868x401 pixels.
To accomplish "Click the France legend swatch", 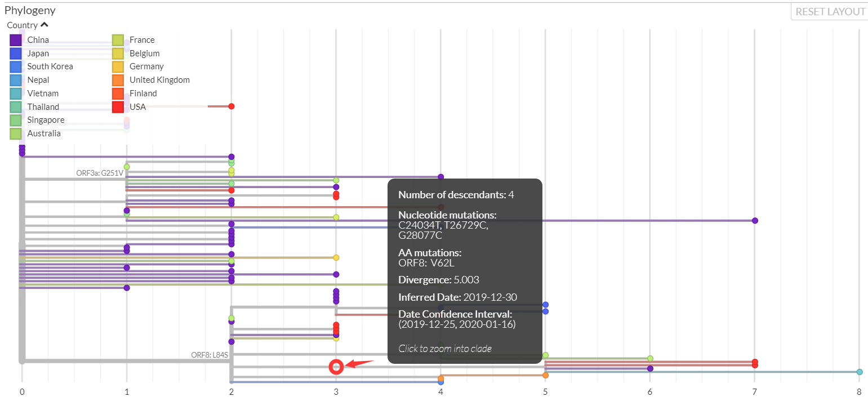I will [x=118, y=40].
